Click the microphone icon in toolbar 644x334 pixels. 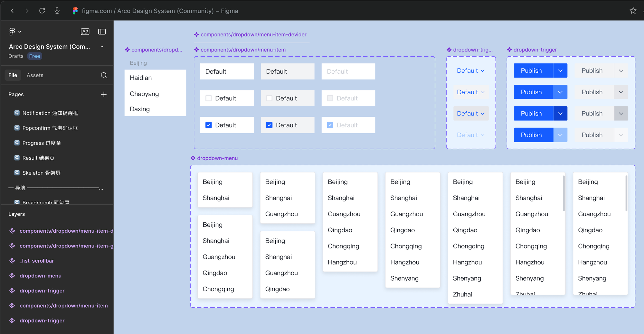57,11
